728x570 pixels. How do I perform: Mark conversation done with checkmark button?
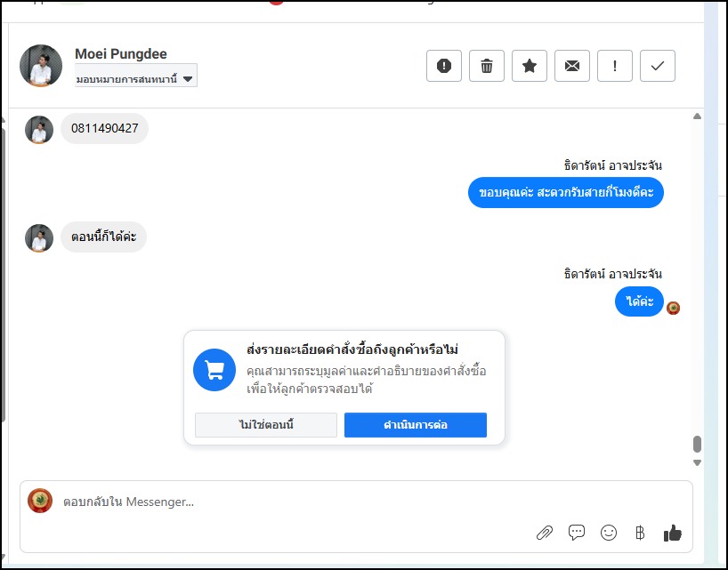[x=658, y=66]
